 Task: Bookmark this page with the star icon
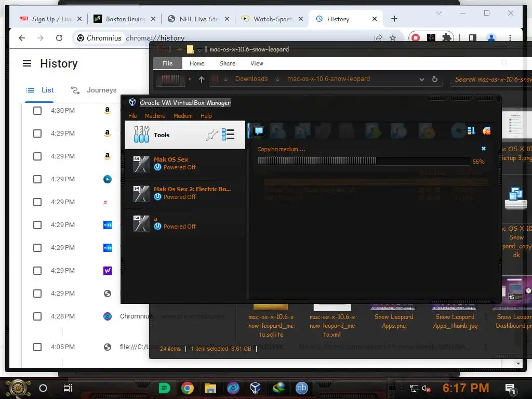pos(393,38)
